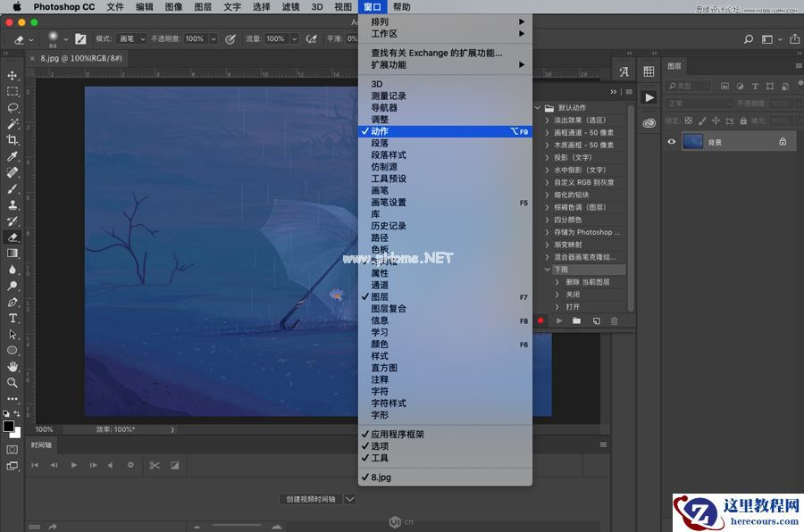Viewport: 804px width, 532px height.
Task: Open the brush preset picker dropdown
Action: 65,39
